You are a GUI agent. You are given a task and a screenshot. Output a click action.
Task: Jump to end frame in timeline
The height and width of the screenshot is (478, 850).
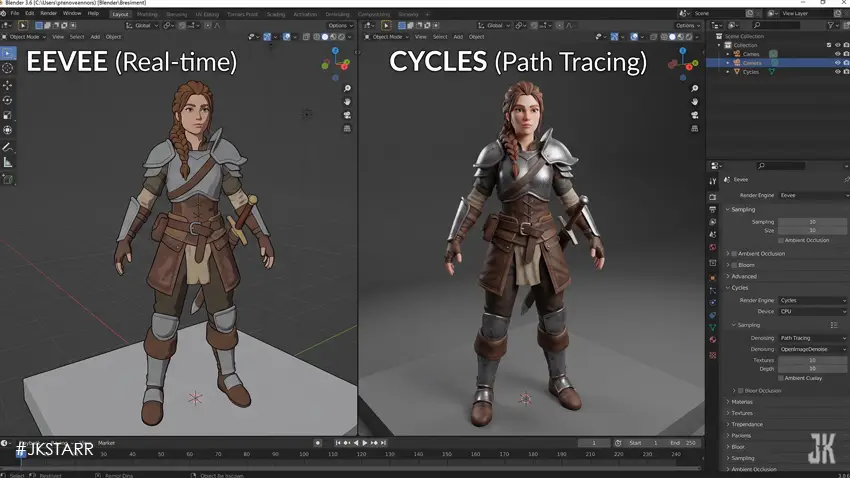(383, 443)
